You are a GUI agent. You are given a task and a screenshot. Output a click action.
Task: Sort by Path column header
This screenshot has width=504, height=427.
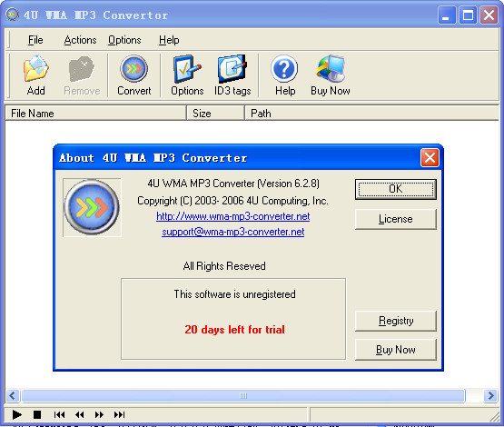point(372,114)
